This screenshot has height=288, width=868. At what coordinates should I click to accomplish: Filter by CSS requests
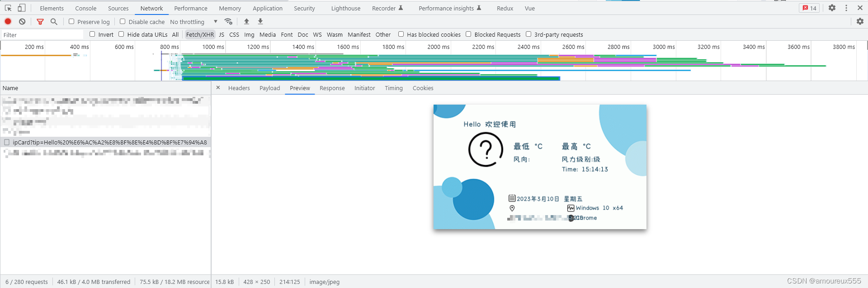tap(234, 34)
